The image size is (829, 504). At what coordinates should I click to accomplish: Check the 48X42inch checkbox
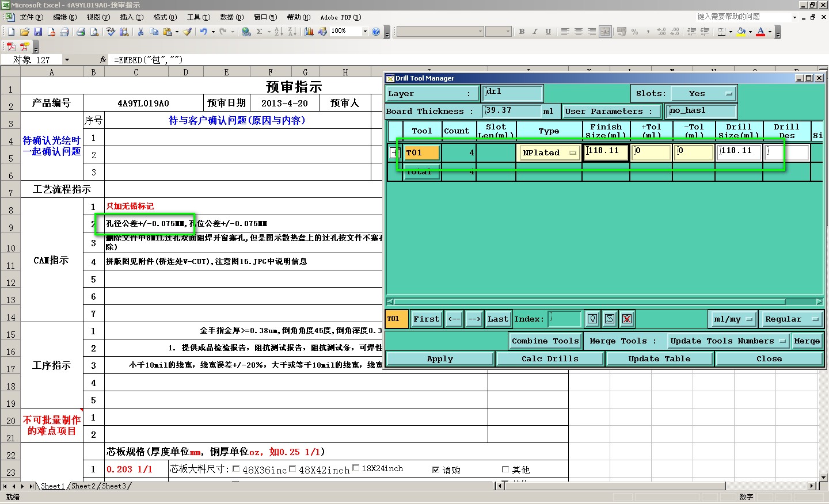tap(292, 469)
